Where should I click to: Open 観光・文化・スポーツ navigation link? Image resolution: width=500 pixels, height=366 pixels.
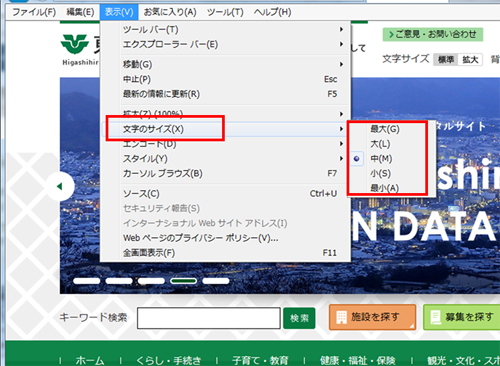click(464, 360)
